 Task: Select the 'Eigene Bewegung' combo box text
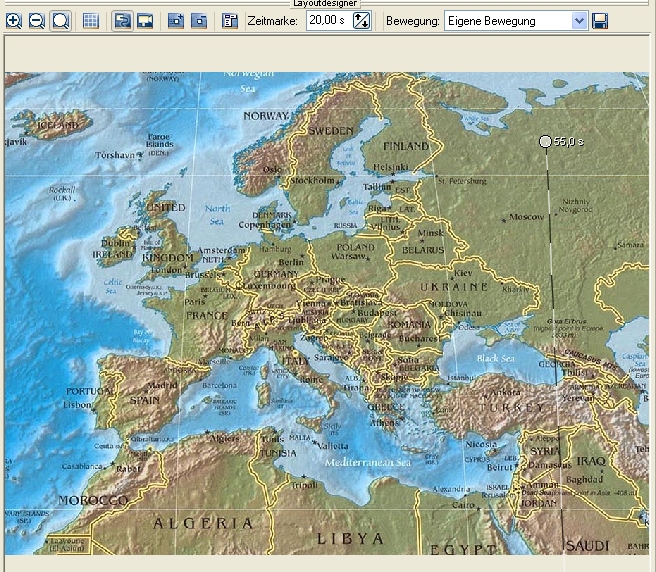pos(507,21)
